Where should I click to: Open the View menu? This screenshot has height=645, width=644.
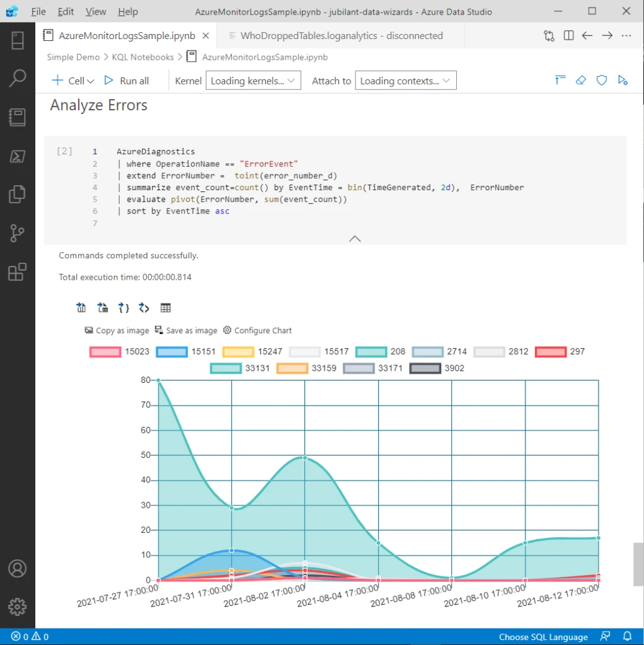point(96,11)
